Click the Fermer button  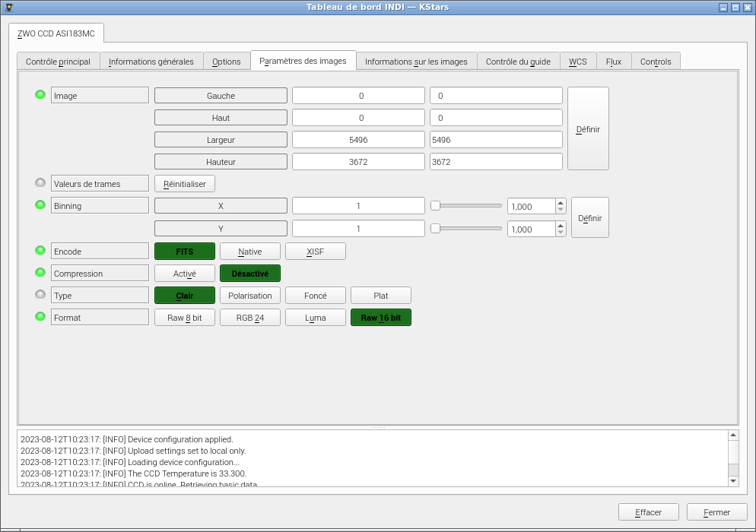[x=717, y=512]
